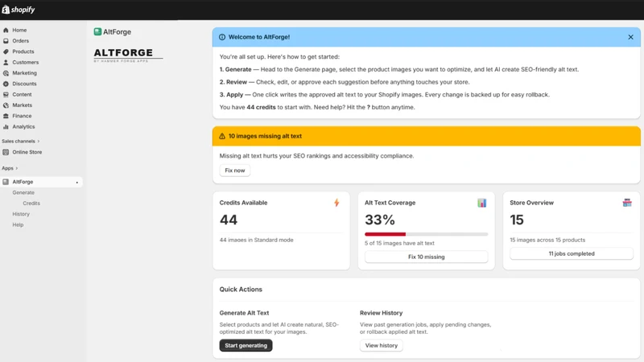Click '5 of 15 images have alt text'

coord(399,244)
